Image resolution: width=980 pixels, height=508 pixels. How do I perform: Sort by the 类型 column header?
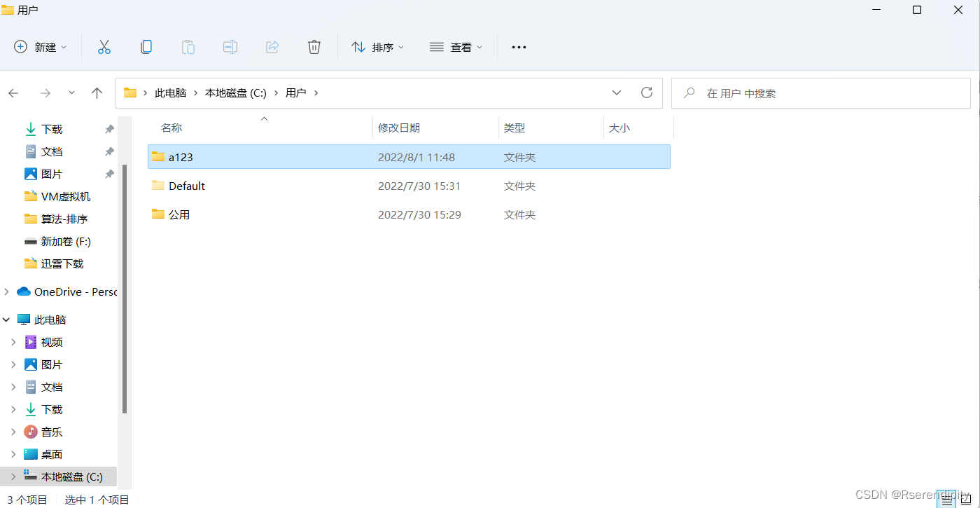(514, 128)
